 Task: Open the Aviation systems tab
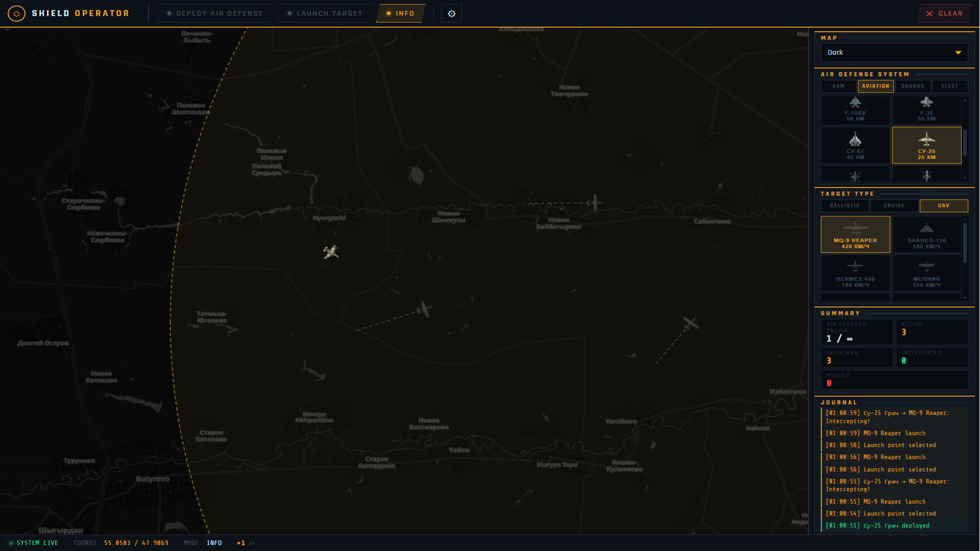click(875, 86)
